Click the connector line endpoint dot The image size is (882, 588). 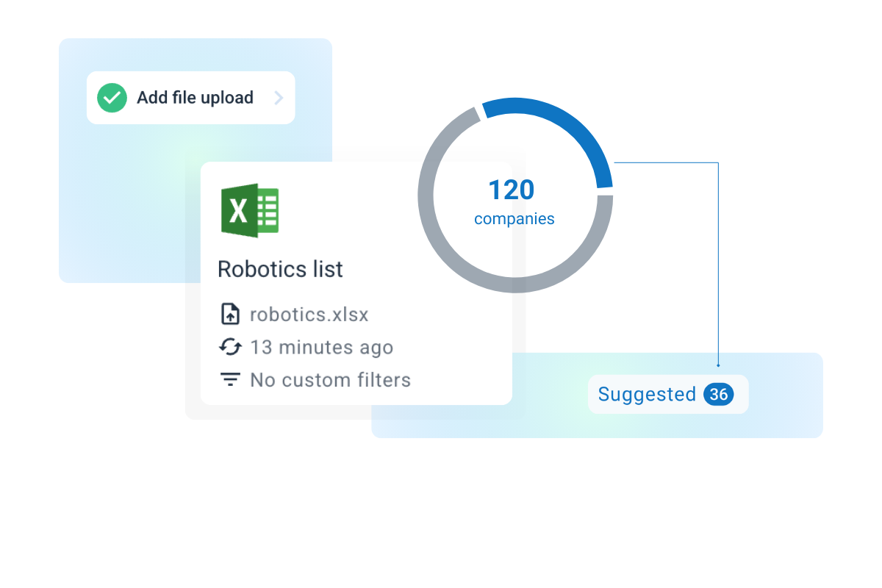coord(718,365)
